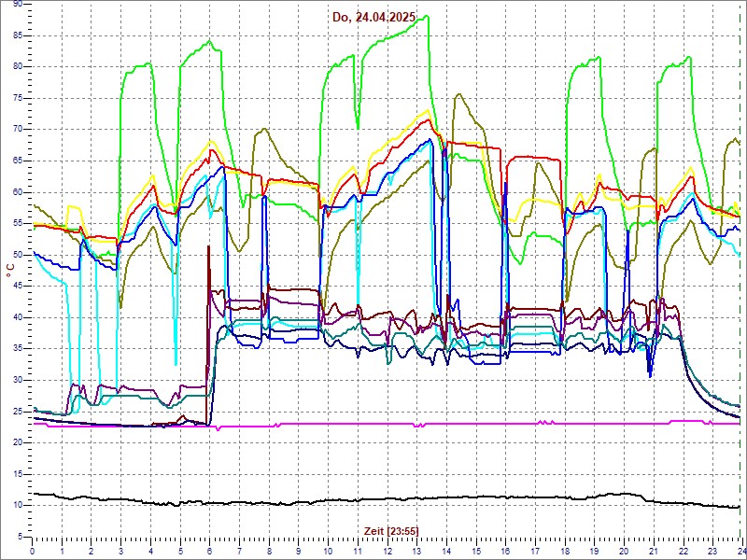The height and width of the screenshot is (560, 747).
Task: Click the 70 label on the temperature axis
Action: [x=18, y=129]
